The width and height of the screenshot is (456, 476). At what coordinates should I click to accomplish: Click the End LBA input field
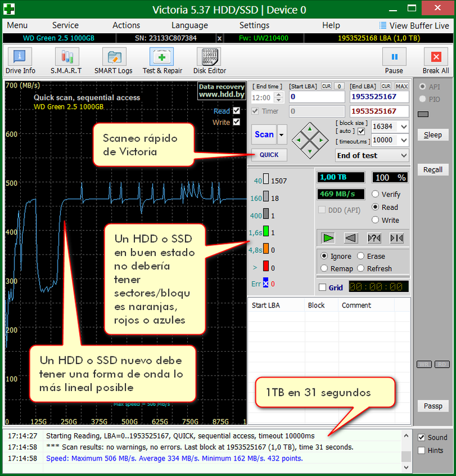pos(379,97)
